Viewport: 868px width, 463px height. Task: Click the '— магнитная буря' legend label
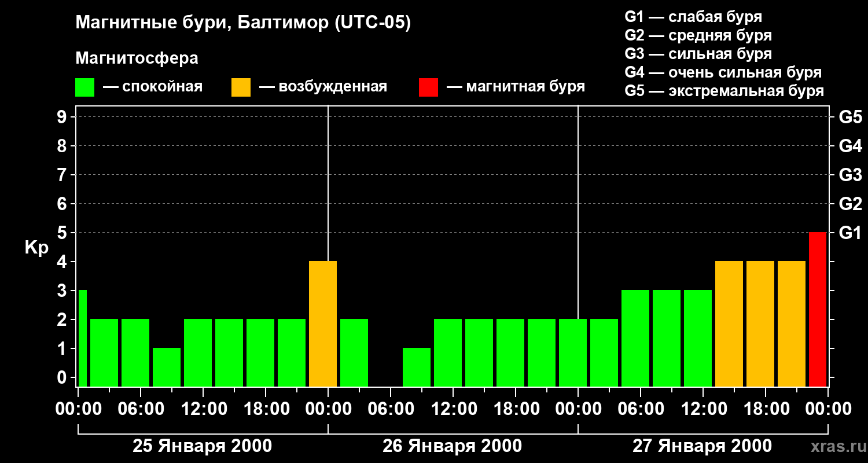(516, 87)
